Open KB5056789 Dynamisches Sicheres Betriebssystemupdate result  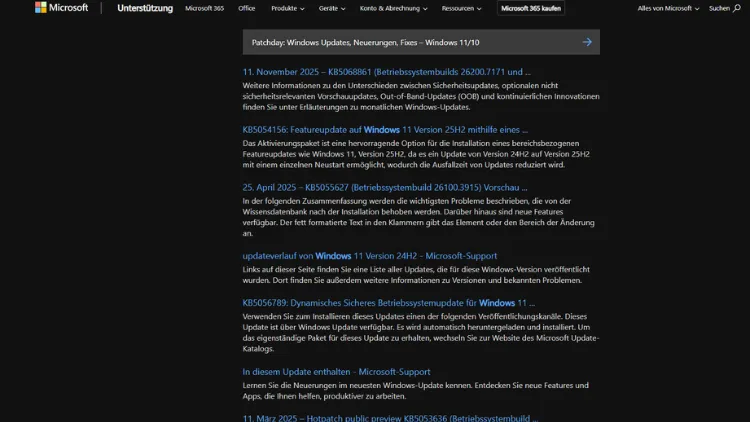tap(388, 303)
